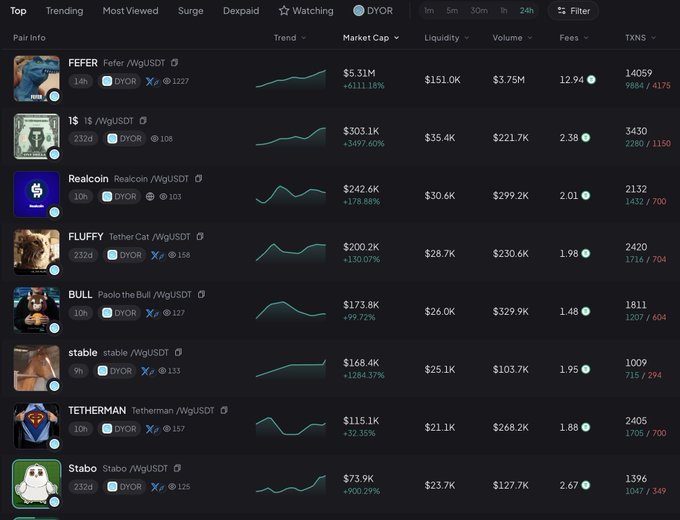Image resolution: width=680 pixels, height=520 pixels.
Task: Click the FEFER dinosaur thumbnail
Action: pos(36,78)
